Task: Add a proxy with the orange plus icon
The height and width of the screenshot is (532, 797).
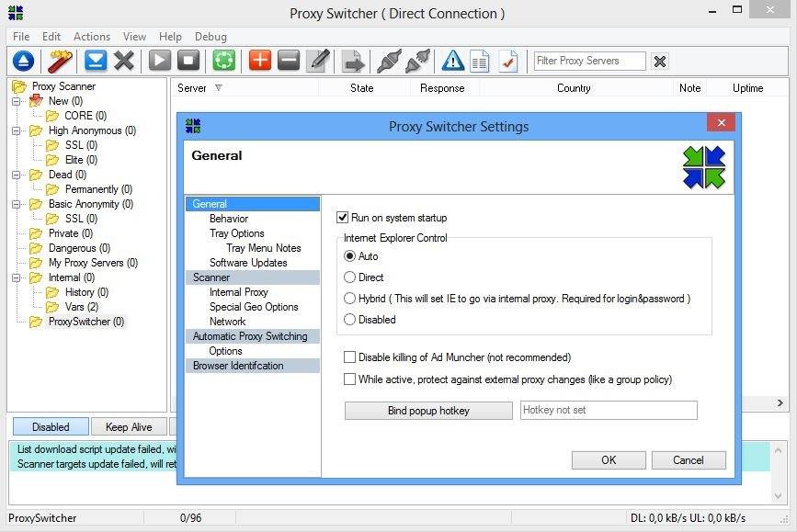Action: click(260, 61)
